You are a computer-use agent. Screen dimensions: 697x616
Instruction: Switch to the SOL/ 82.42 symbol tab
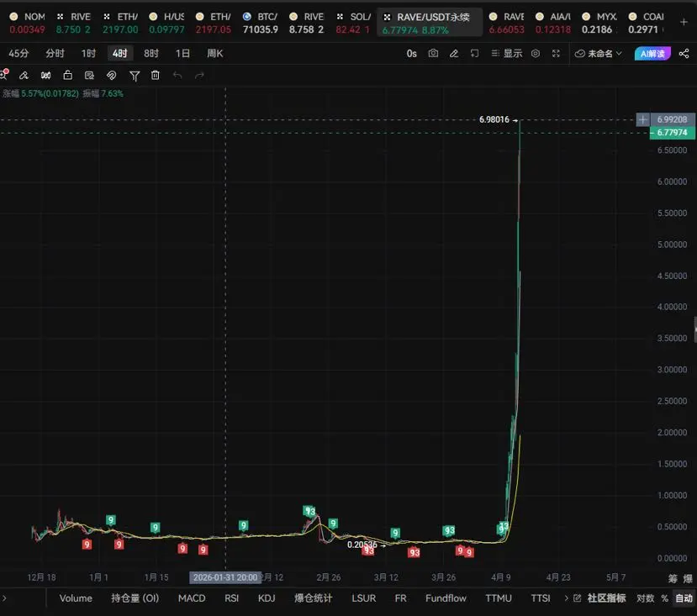(353, 23)
